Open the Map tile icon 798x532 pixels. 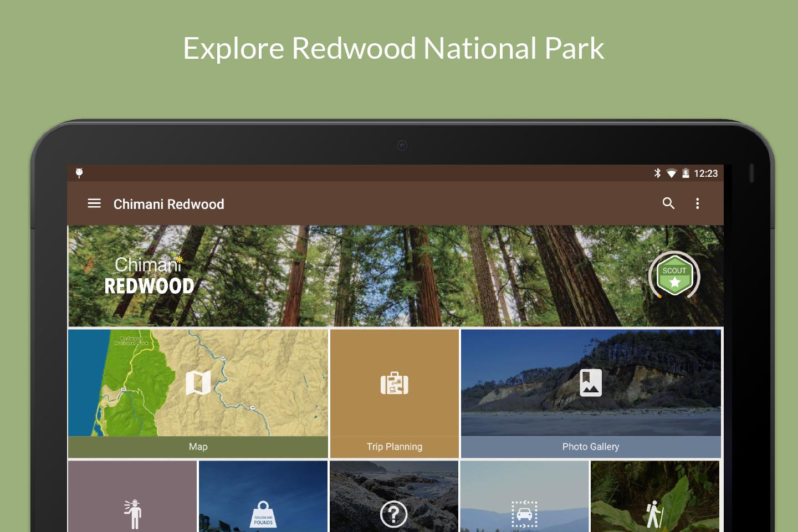coord(198,382)
